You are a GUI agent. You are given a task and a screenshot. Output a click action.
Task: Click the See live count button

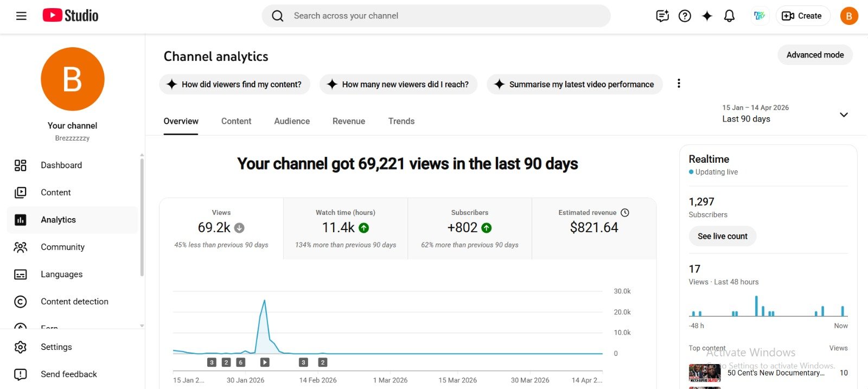[722, 236]
